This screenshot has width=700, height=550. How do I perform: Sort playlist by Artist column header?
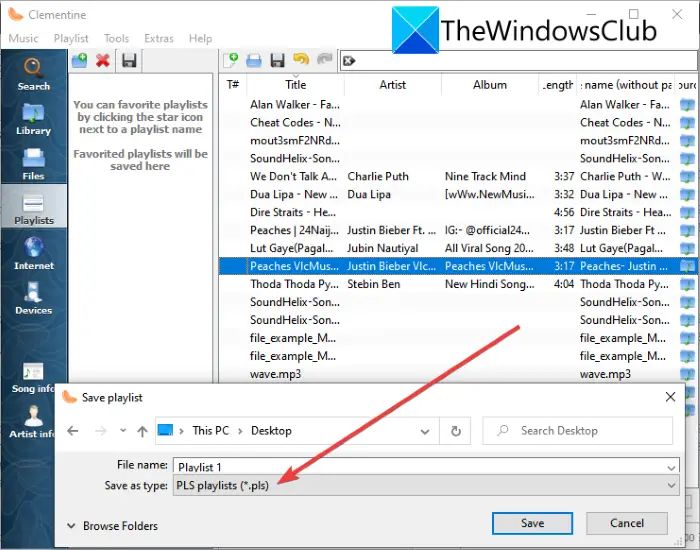[x=393, y=85]
